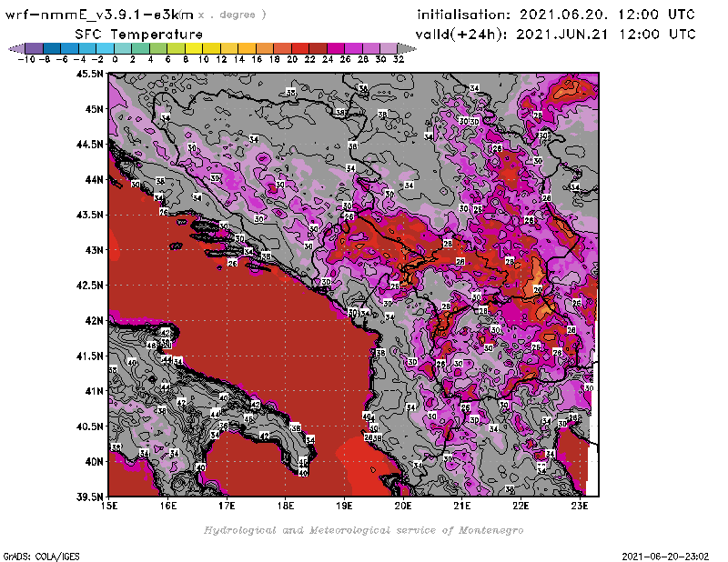Select the '19E' longitude label
Image resolution: width=728 pixels, height=562 pixels.
point(345,506)
